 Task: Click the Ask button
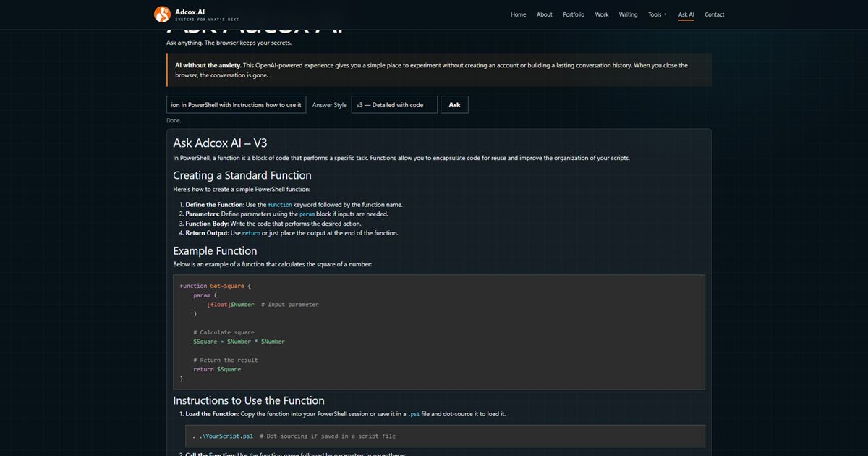pyautogui.click(x=454, y=105)
